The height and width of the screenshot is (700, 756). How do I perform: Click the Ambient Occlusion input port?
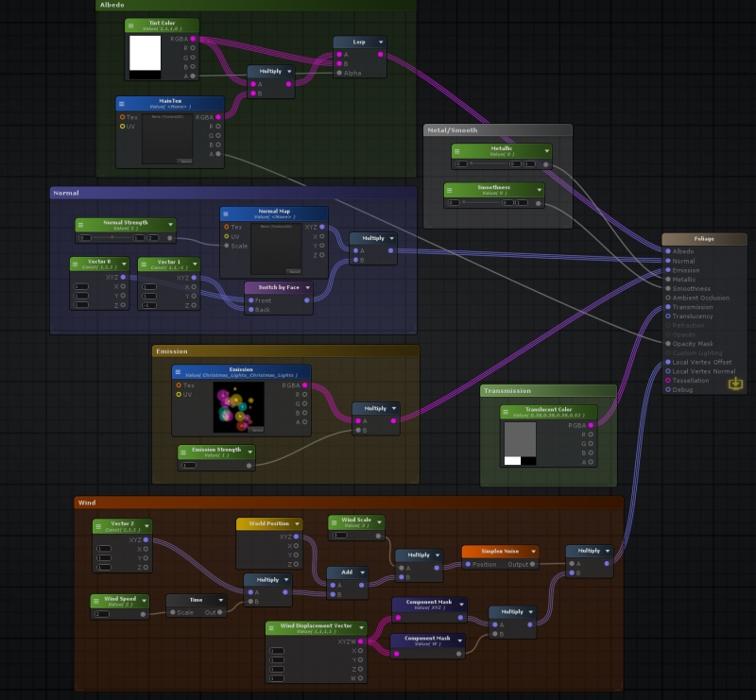coord(667,298)
